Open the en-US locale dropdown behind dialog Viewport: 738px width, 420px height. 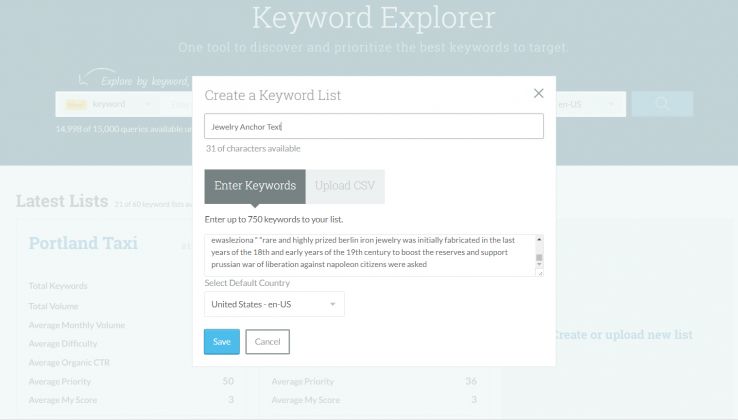click(x=590, y=104)
